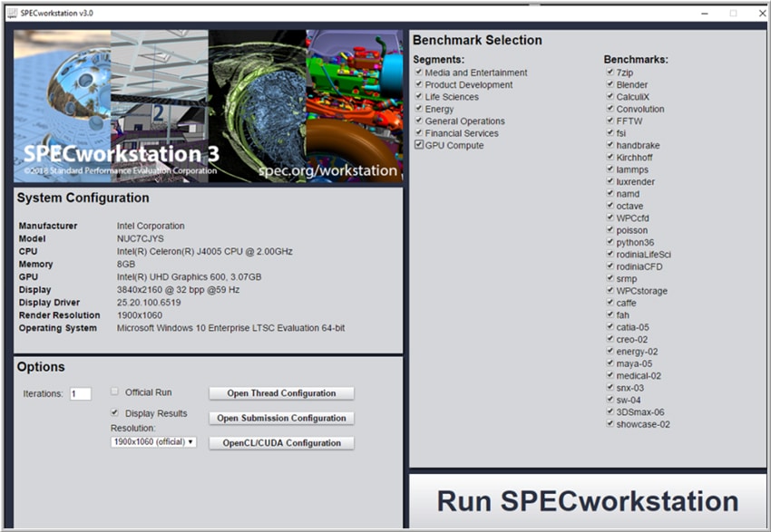
Task: Click the Render Resolution value in System Configuration
Action: pos(139,314)
